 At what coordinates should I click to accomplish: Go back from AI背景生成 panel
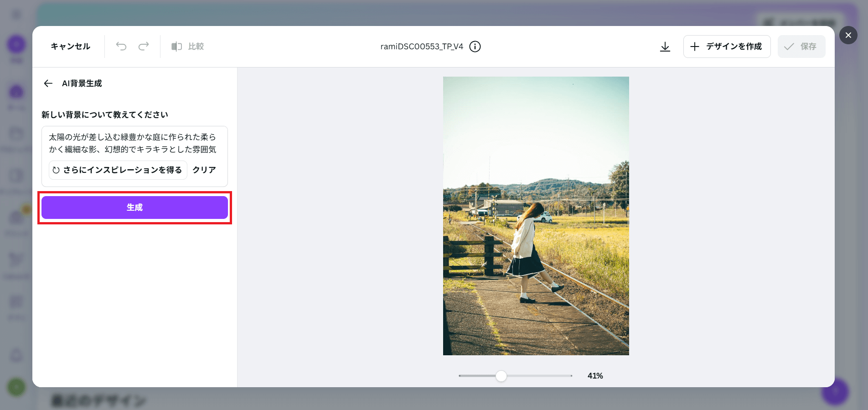48,83
